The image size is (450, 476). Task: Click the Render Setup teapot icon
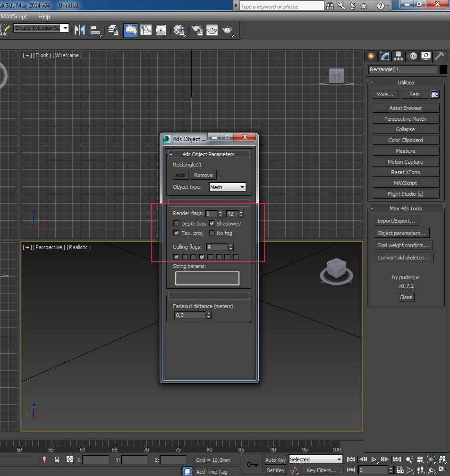coord(196,30)
